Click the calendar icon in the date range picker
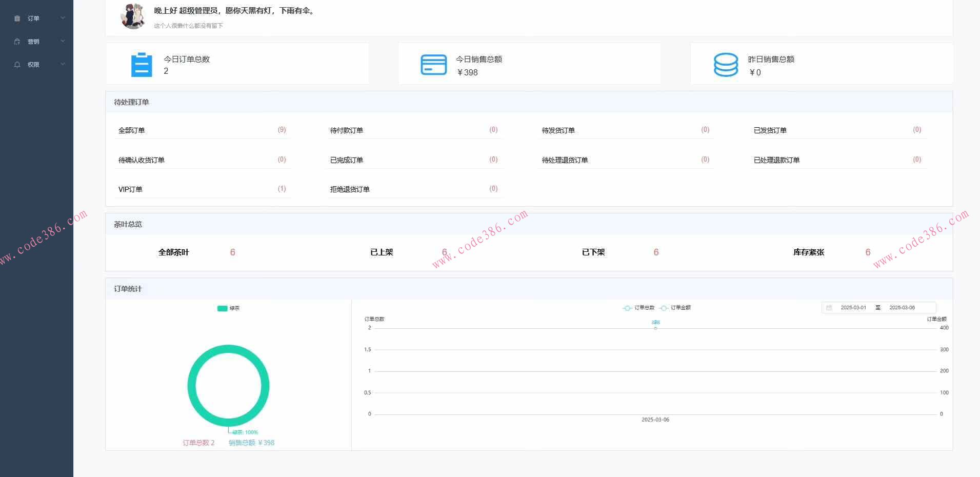 pyautogui.click(x=830, y=307)
